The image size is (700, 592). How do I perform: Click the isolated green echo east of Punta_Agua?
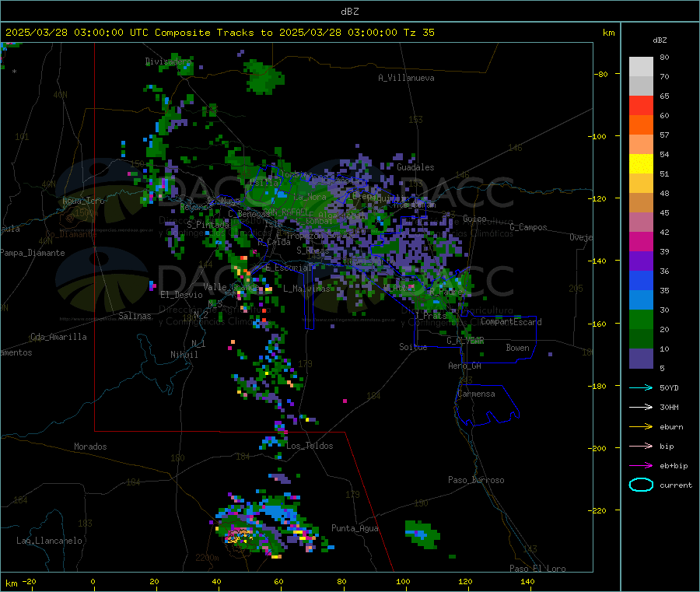tap(422, 534)
